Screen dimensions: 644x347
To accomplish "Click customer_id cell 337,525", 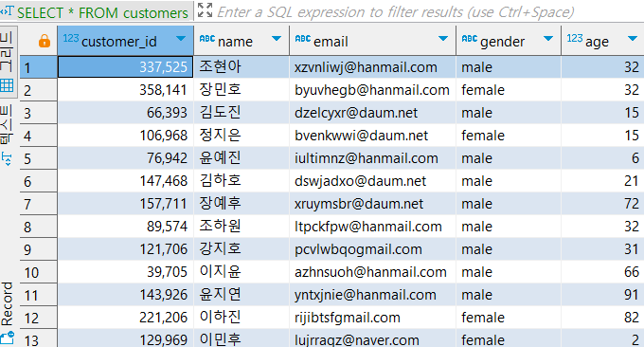I will tap(125, 67).
